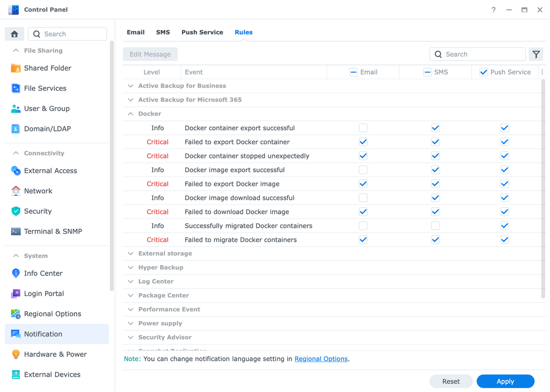Open Hardware & Power bulb icon
The image size is (550, 392).
click(x=15, y=355)
